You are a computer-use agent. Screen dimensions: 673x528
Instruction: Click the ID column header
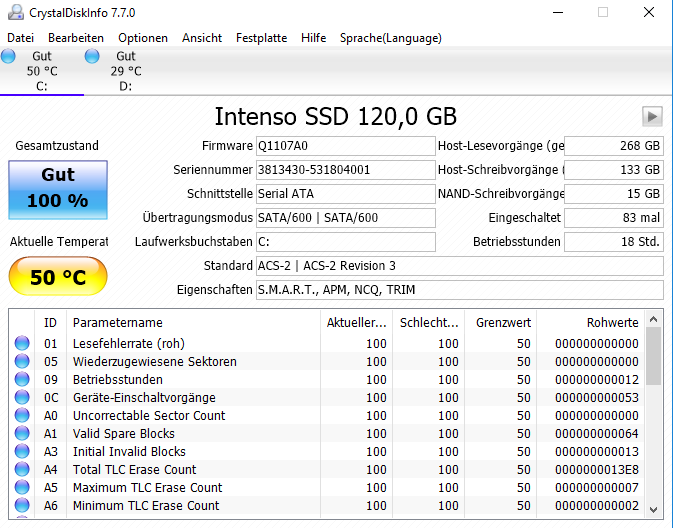tap(50, 322)
